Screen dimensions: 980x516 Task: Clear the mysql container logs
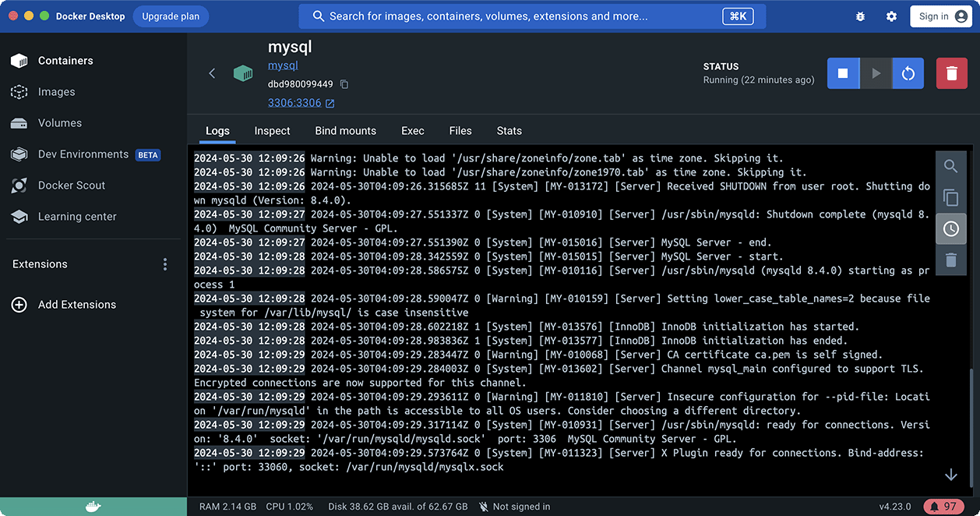click(950, 260)
